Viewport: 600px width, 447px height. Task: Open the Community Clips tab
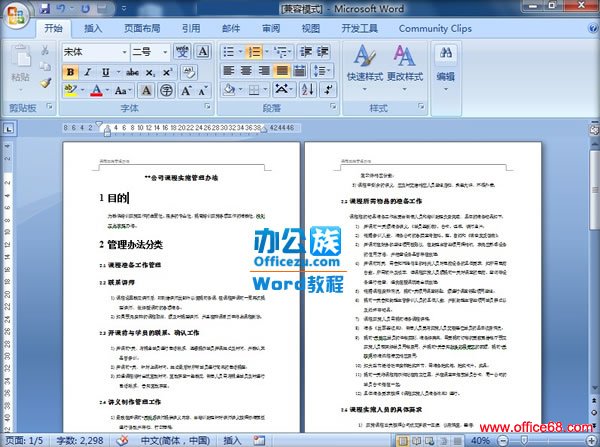click(x=435, y=28)
